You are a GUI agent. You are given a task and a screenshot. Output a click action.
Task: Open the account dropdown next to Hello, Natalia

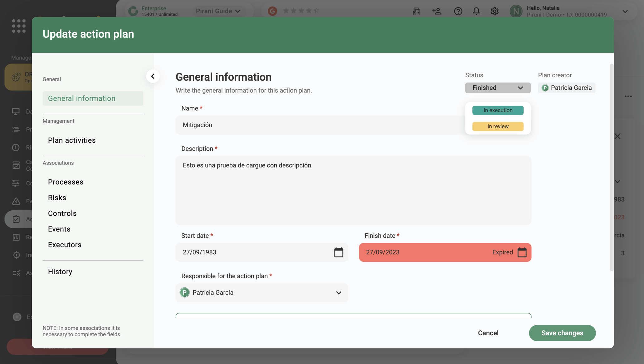click(625, 11)
